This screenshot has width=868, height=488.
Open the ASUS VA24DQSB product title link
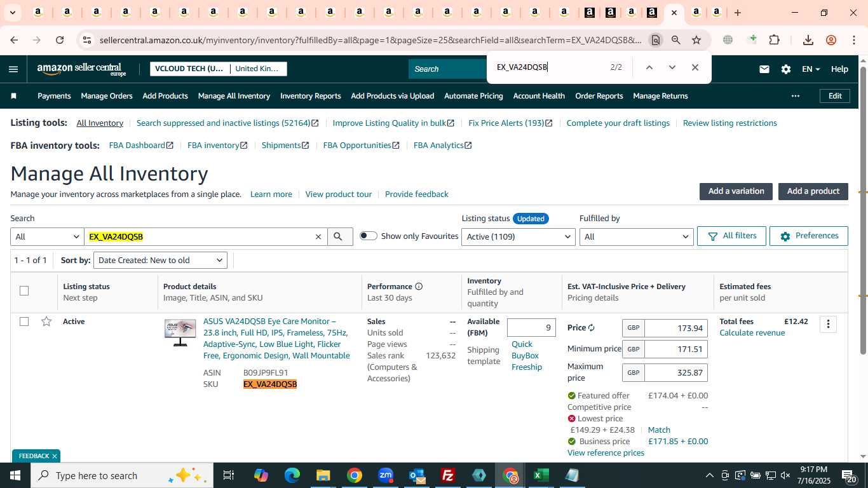tap(276, 339)
